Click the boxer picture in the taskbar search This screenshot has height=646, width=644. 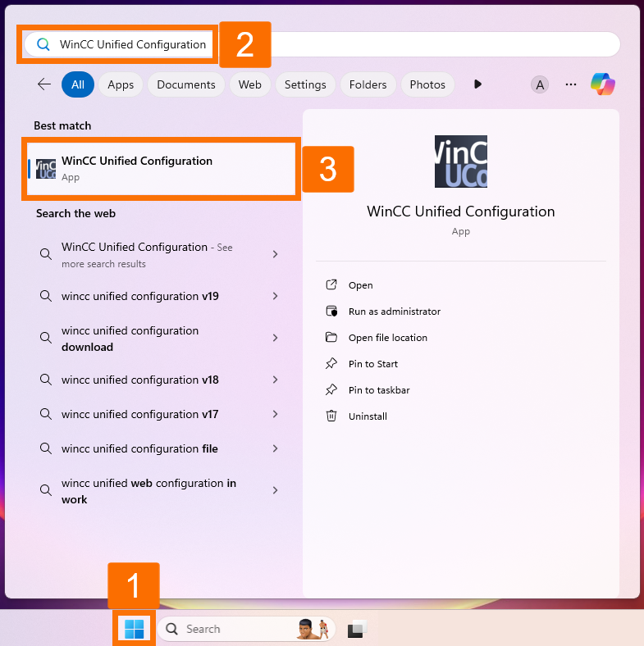pyautogui.click(x=313, y=629)
